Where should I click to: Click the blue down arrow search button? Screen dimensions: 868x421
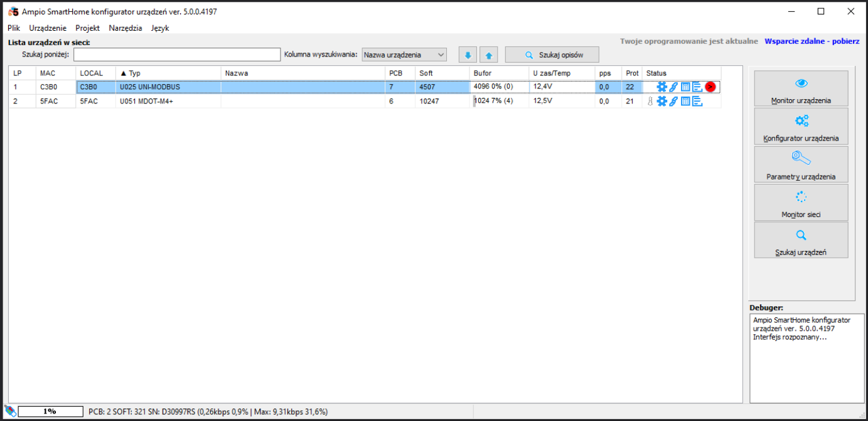point(468,55)
